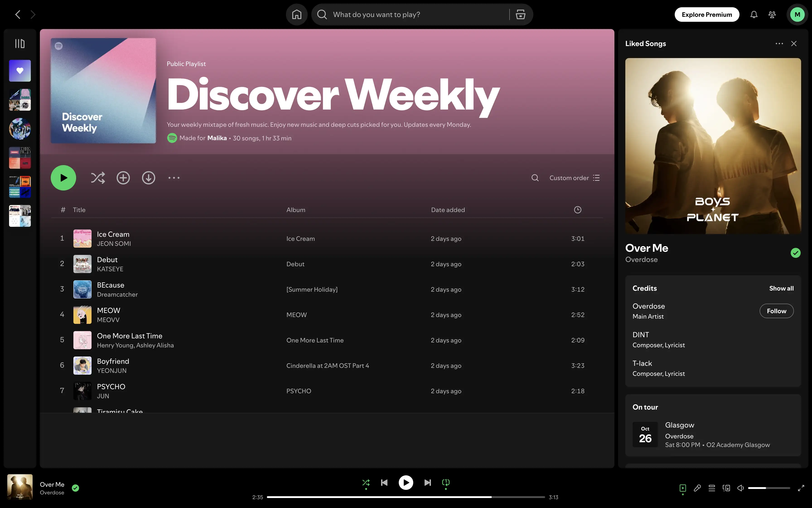The width and height of the screenshot is (812, 508).
Task: Select One More Last Time track
Action: [130, 336]
